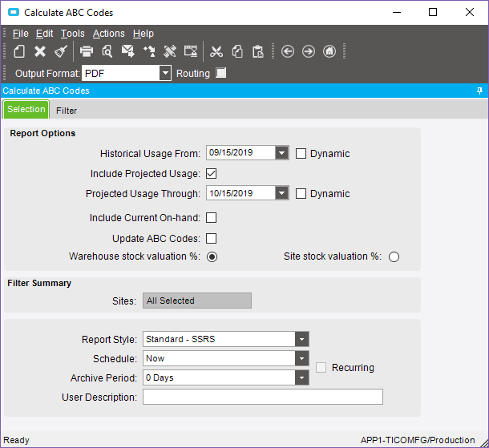Click the Back arrow navigation icon
Image resolution: width=489 pixels, height=448 pixels.
[x=288, y=51]
